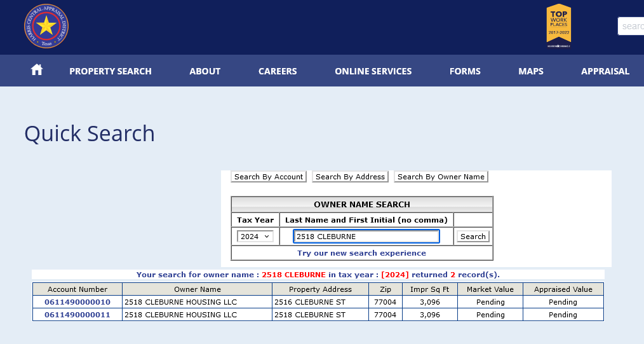Focus the site search box in header
The height and width of the screenshot is (344, 644).
[x=631, y=26]
